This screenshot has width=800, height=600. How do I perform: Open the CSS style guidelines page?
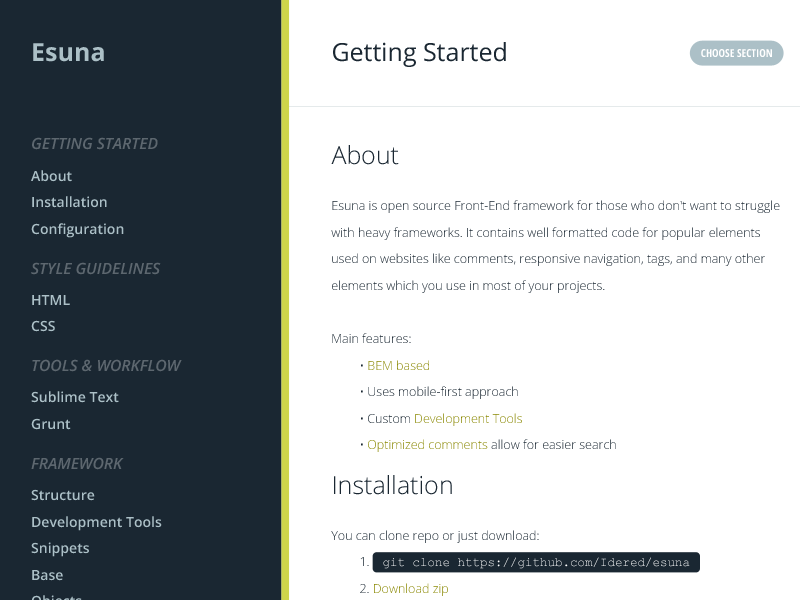[43, 325]
